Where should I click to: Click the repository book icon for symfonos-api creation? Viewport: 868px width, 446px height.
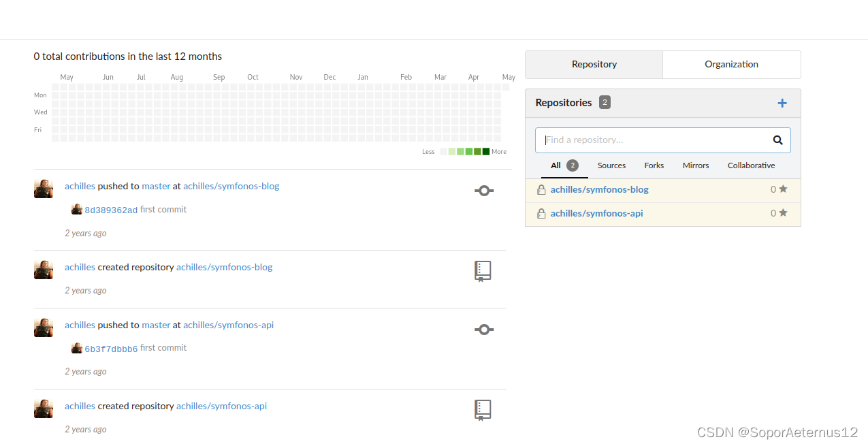point(483,410)
